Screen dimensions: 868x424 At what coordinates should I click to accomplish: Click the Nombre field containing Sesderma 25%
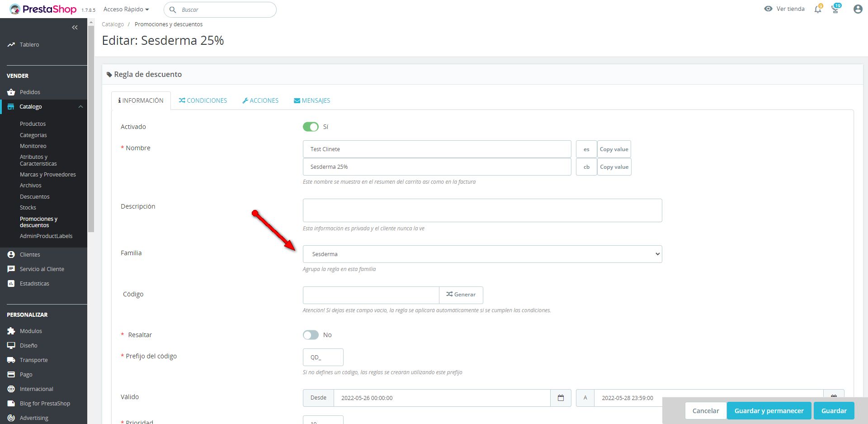coord(437,167)
